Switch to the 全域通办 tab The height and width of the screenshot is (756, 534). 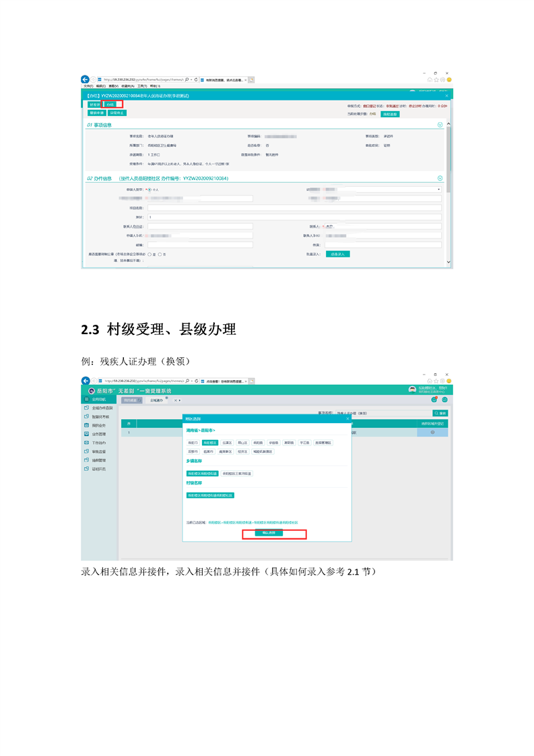pos(156,400)
